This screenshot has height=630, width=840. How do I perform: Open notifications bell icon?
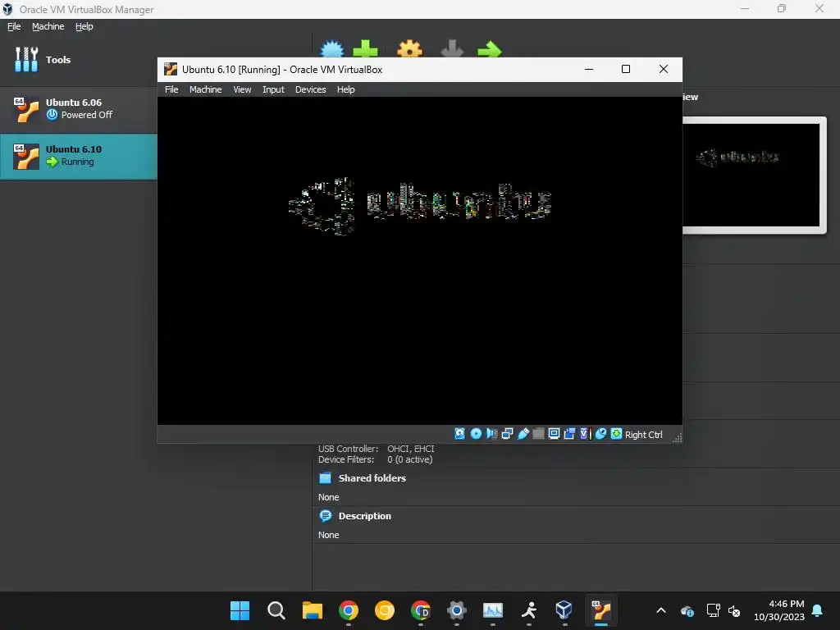(x=817, y=610)
